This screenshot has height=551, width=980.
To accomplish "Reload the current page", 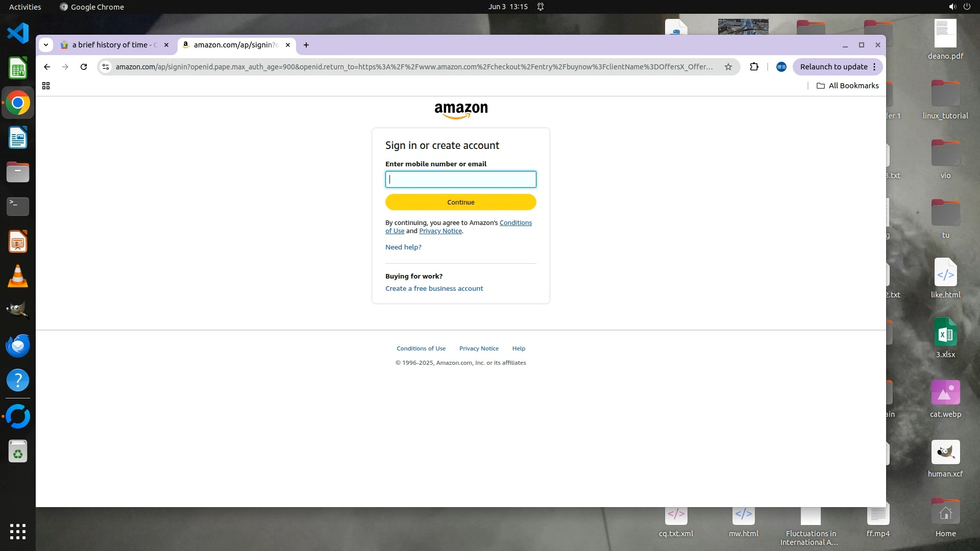I will tap(84, 67).
